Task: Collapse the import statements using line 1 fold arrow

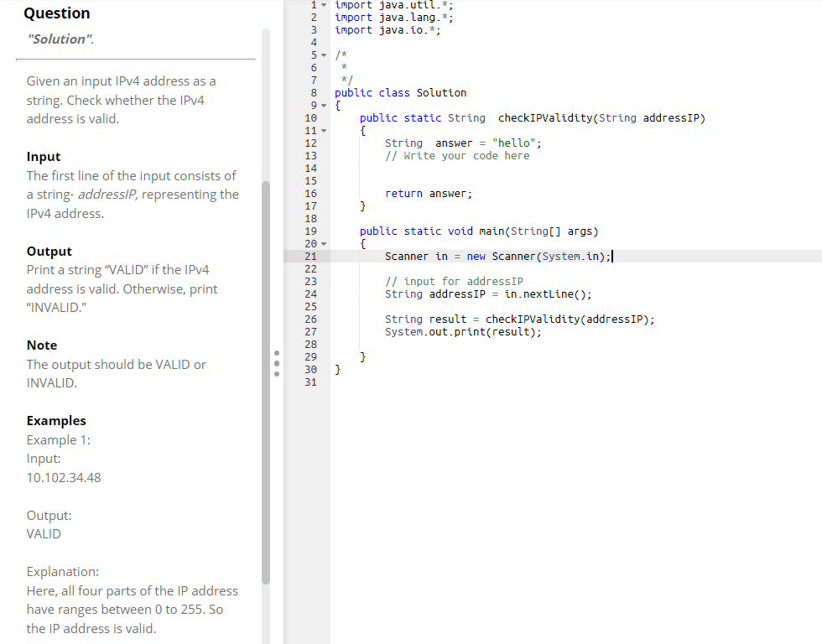Action: 323,5
